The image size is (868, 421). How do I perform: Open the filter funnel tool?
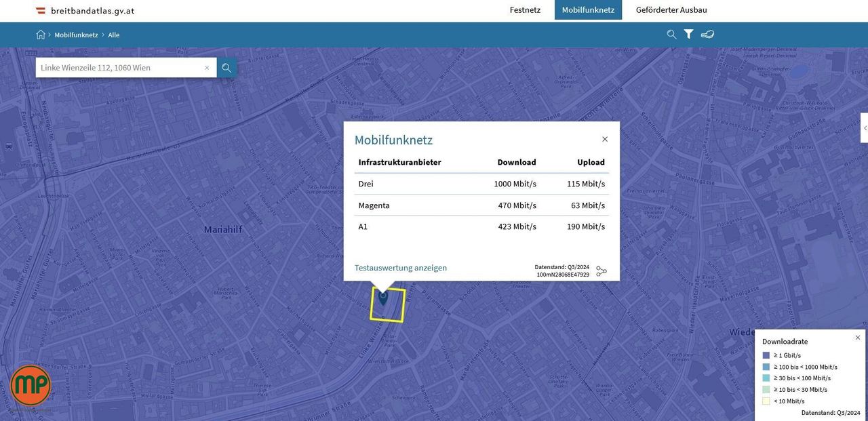coord(688,35)
